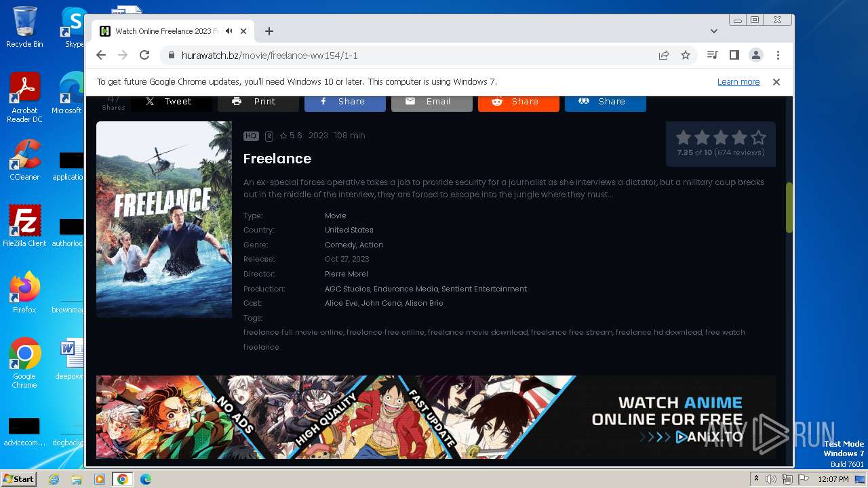Click the Facebook Share button

(x=344, y=102)
